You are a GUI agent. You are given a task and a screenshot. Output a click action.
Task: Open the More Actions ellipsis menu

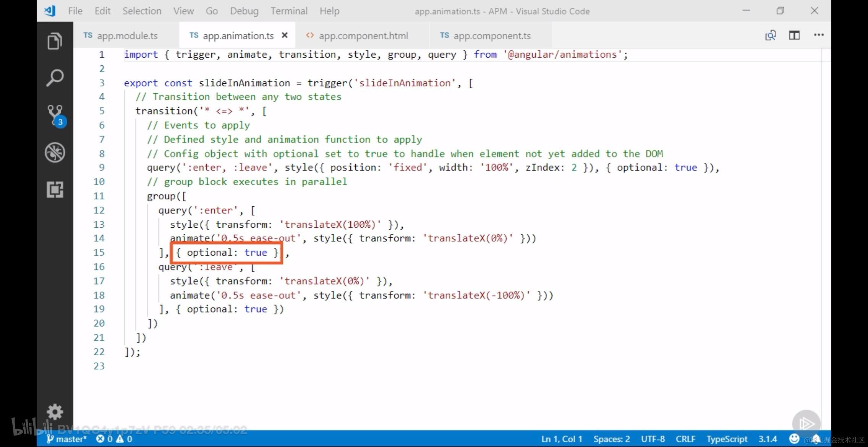(x=818, y=35)
